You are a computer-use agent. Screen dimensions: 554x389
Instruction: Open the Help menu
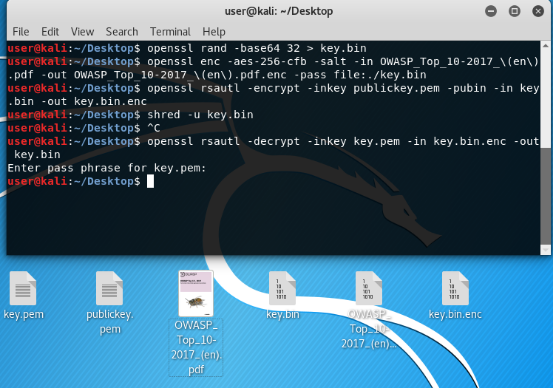[214, 32]
